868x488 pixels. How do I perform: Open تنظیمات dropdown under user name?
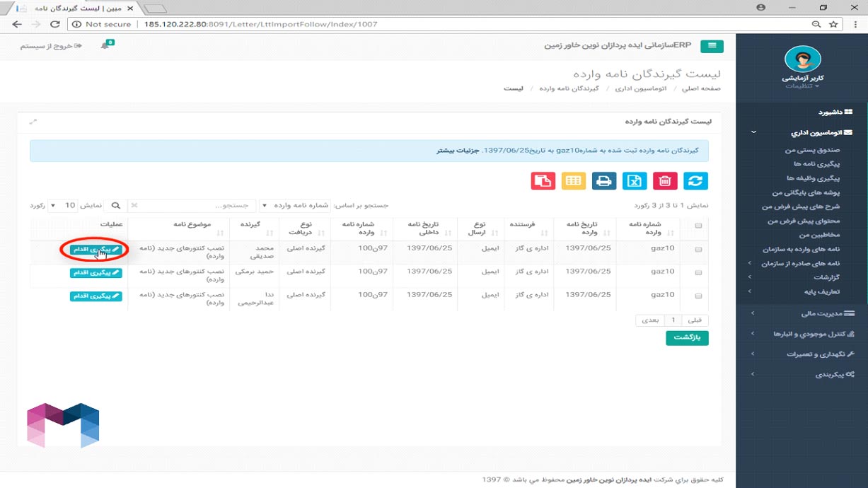click(x=802, y=86)
